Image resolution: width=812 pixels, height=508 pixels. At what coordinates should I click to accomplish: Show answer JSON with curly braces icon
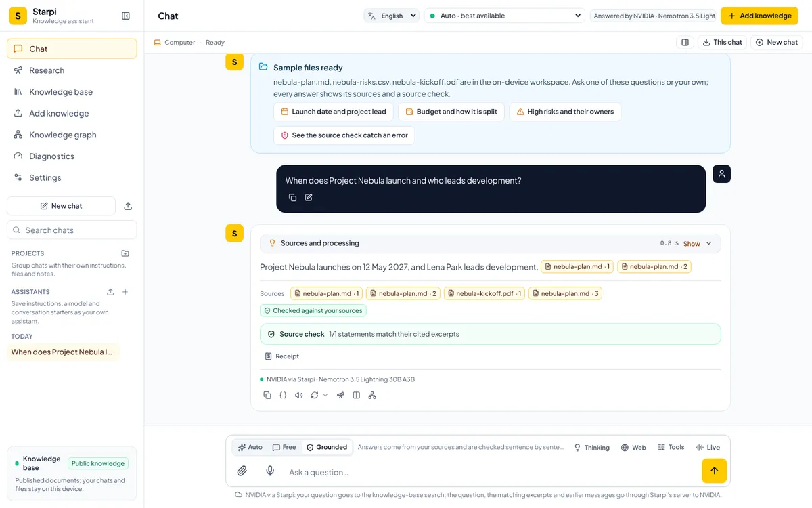[x=283, y=395]
